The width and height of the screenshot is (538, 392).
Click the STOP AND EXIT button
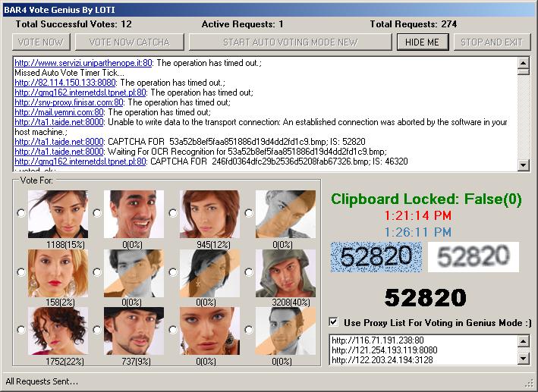(492, 42)
